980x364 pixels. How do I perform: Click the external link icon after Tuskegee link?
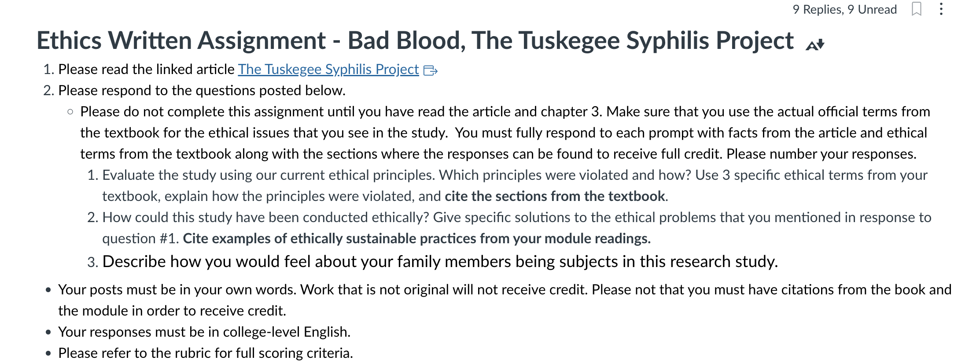click(430, 70)
